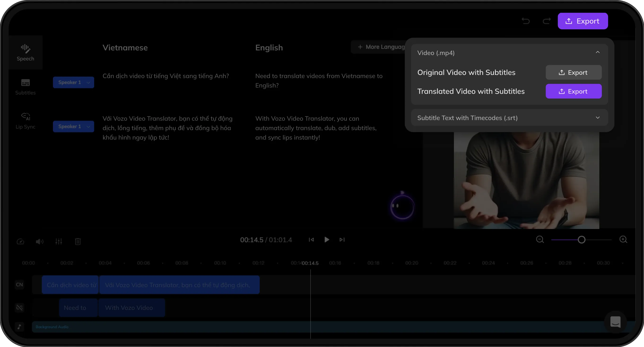The height and width of the screenshot is (347, 644).
Task: Select timeline clip 'Với Vozo Video Translator, bạn'
Action: 179,285
